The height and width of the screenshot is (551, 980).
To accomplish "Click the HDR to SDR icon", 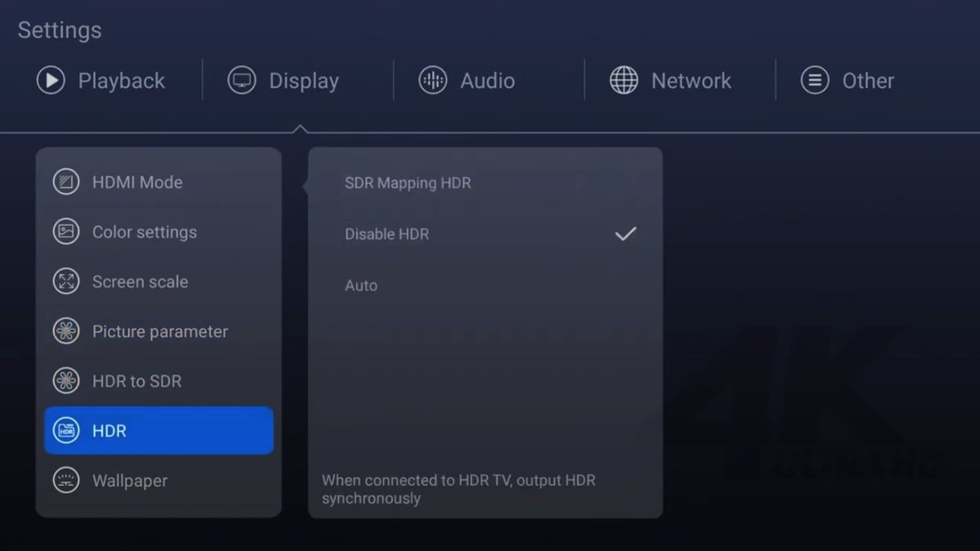I will (x=66, y=381).
